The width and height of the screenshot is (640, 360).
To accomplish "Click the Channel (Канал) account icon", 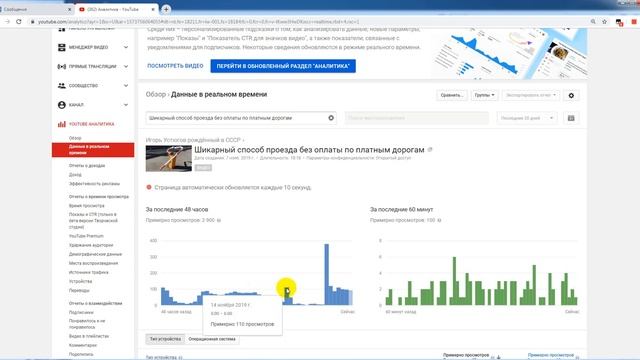I will click(x=62, y=105).
